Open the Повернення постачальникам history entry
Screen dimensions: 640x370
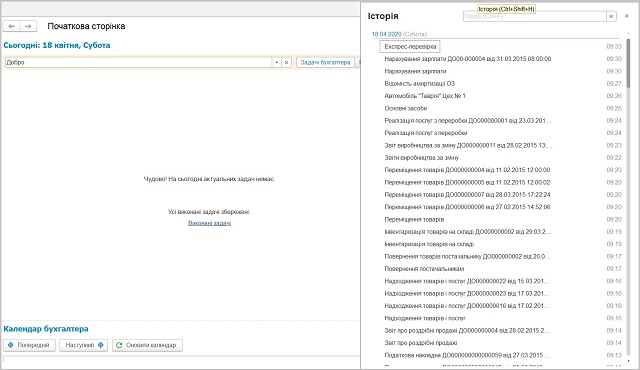(424, 269)
